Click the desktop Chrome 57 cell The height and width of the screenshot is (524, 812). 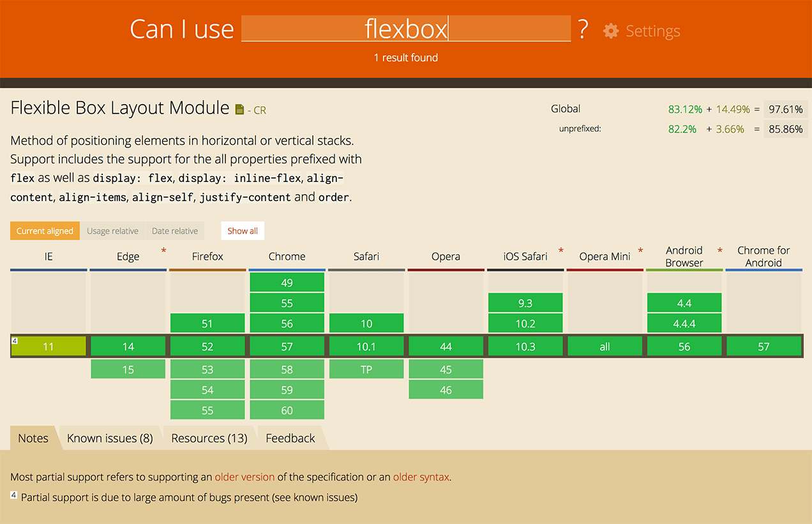[287, 347]
